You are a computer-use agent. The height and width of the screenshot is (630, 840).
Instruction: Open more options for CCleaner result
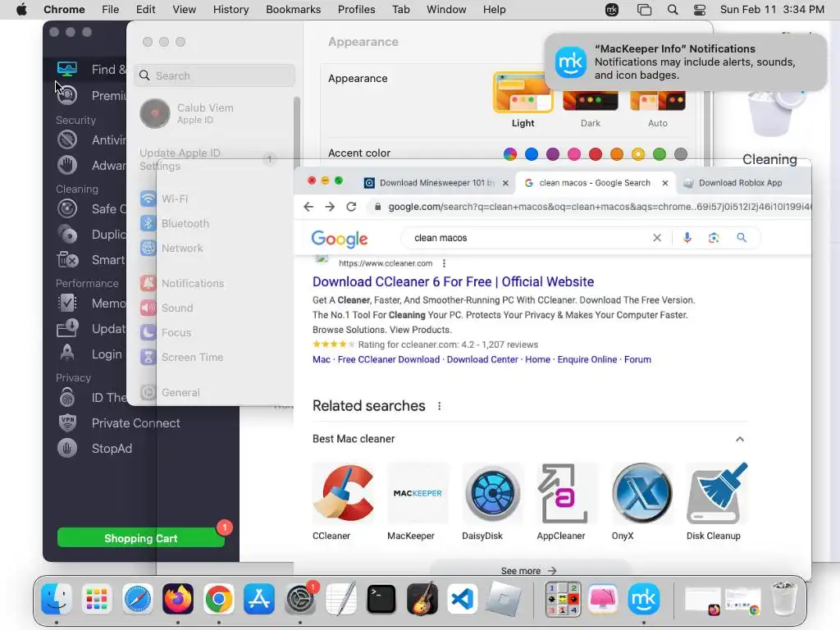pyautogui.click(x=444, y=263)
